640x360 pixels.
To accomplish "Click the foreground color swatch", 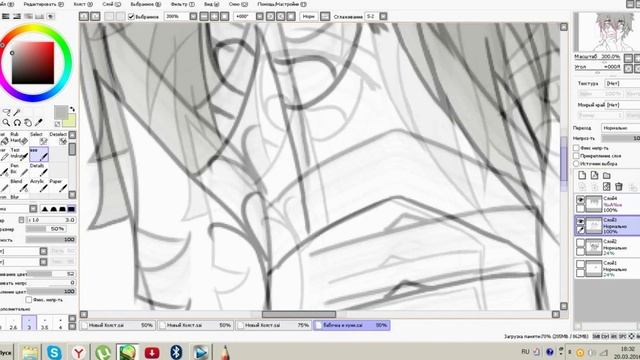I will (61, 112).
